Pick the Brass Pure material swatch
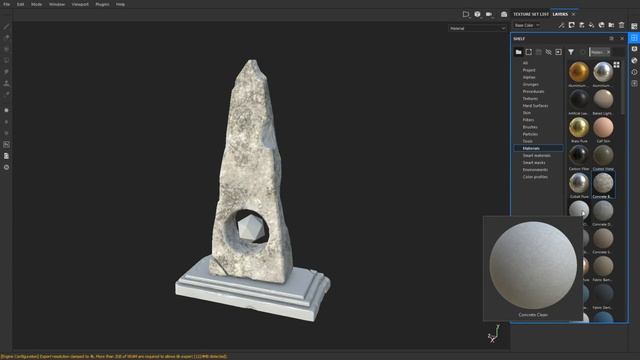The image size is (640, 360). pos(579,127)
